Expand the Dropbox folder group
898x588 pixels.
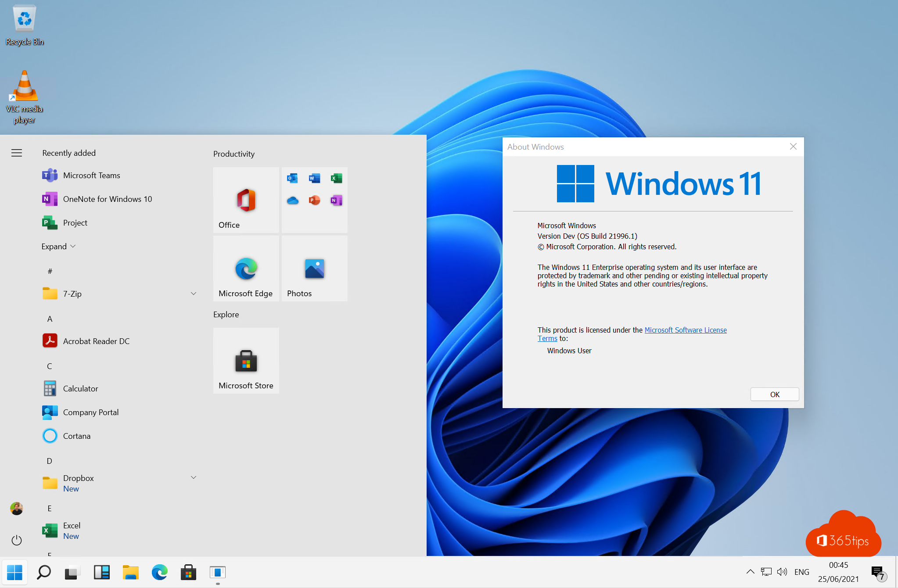[193, 482]
